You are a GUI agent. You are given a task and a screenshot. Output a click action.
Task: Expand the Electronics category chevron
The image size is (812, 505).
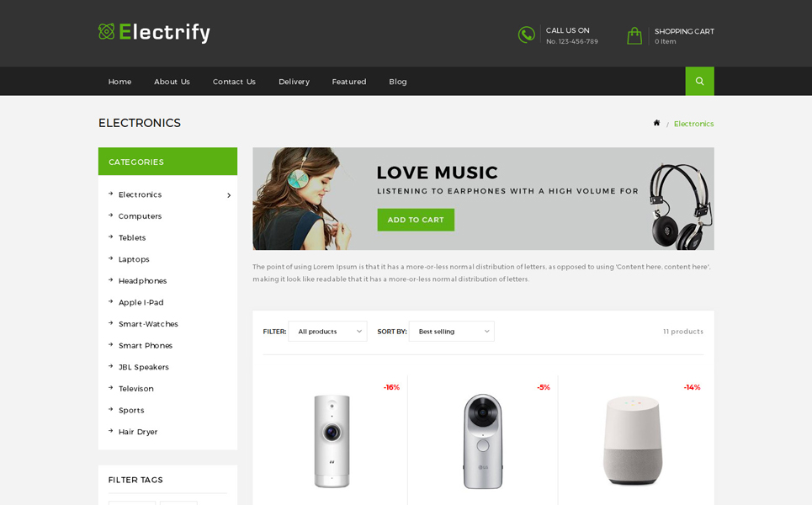tap(229, 195)
